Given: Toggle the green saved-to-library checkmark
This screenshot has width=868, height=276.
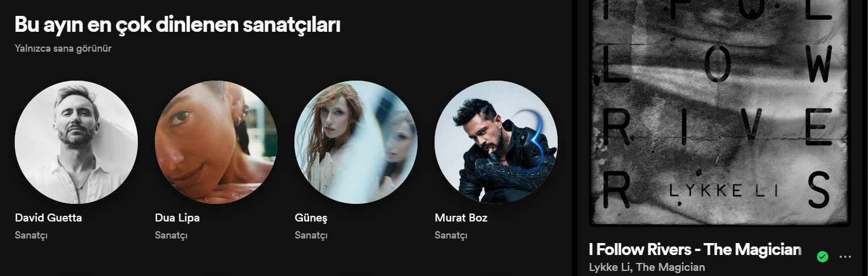Looking at the screenshot, I should (x=822, y=257).
